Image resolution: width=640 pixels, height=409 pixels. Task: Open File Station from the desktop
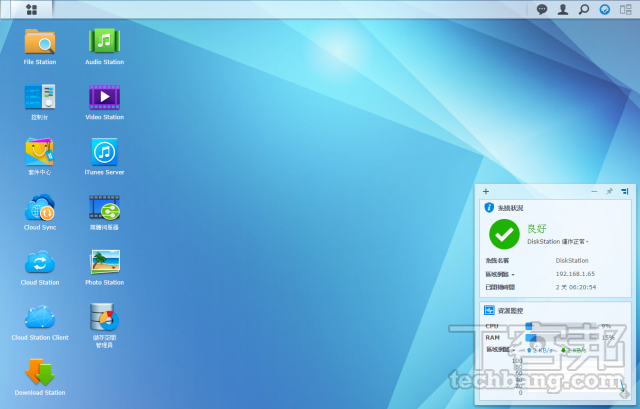pyautogui.click(x=40, y=42)
